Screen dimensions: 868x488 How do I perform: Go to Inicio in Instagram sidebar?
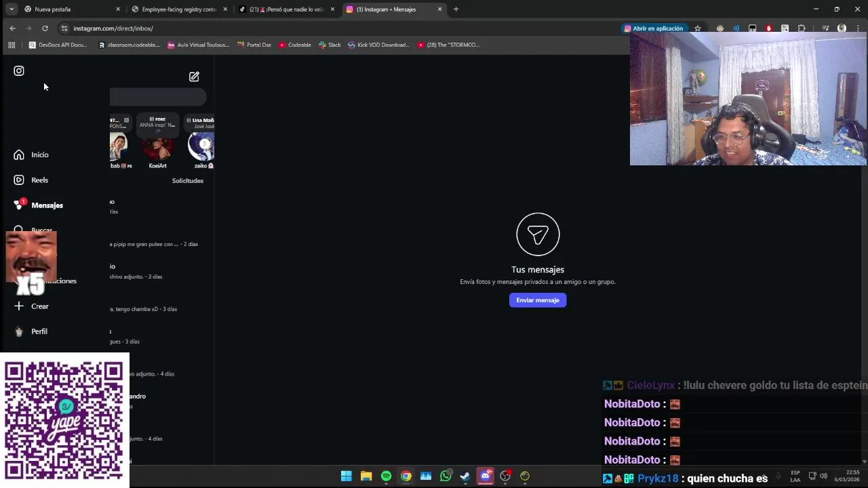point(32,155)
